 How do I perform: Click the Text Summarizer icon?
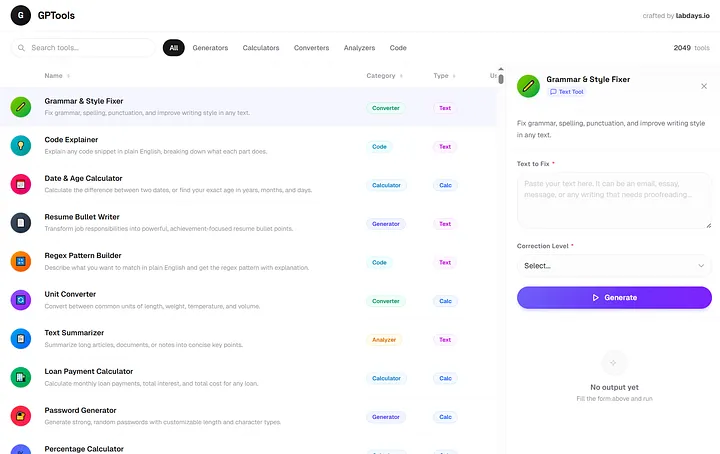tap(20, 339)
